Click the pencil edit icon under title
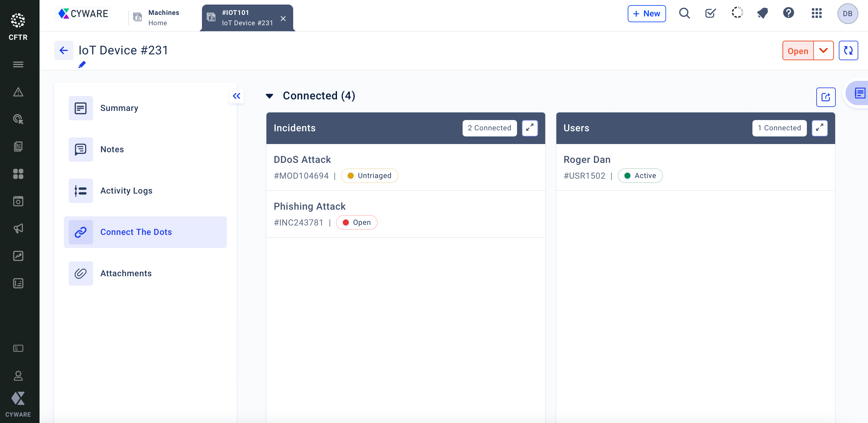The width and height of the screenshot is (868, 423). coord(82,65)
